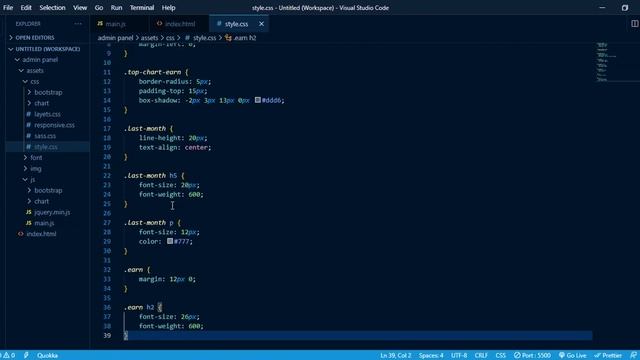Screen dimensions: 640x360
Task: Click the #ddd6 color swatch
Action: [258, 100]
